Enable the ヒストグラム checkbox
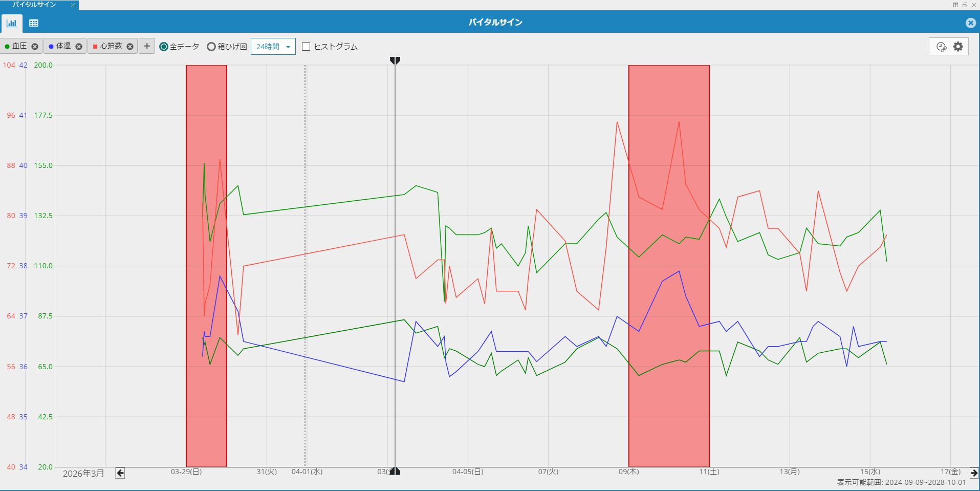Viewport: 980px width, 491px height. click(306, 47)
